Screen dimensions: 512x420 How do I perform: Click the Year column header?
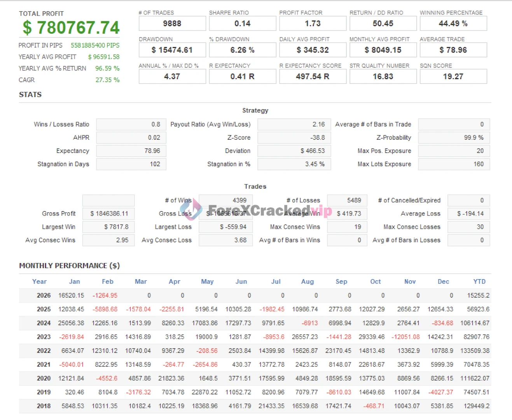pyautogui.click(x=39, y=282)
